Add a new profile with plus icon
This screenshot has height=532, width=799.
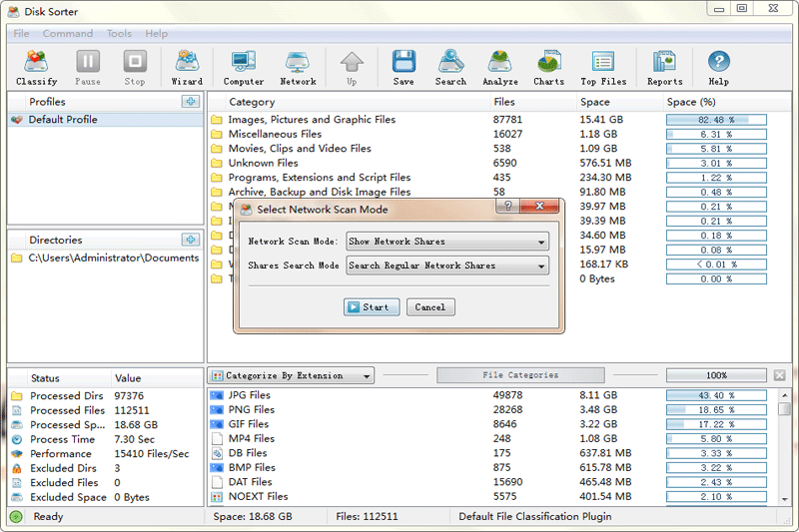pos(190,102)
